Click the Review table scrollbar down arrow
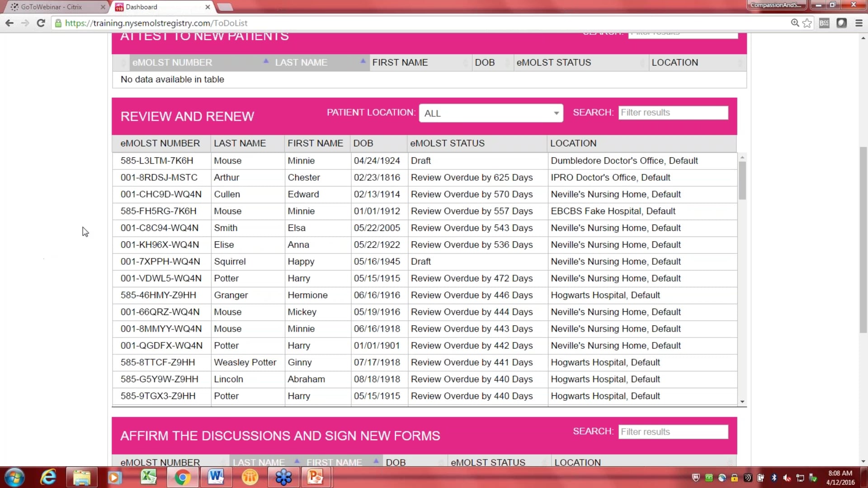868x488 pixels. [742, 402]
